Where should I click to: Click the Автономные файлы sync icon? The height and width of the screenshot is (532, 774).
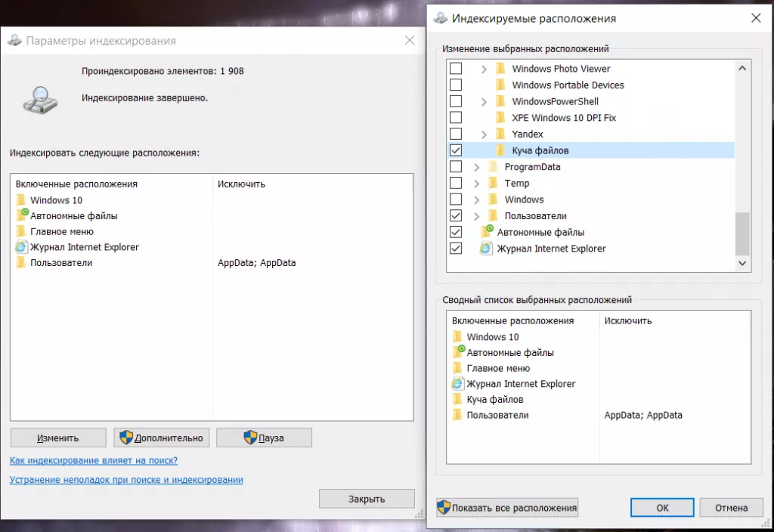coord(20,215)
